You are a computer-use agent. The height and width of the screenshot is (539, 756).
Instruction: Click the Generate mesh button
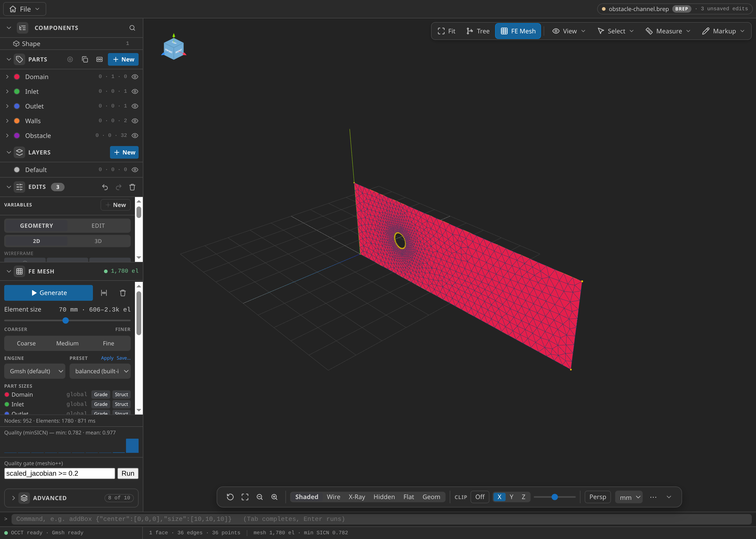(x=48, y=293)
